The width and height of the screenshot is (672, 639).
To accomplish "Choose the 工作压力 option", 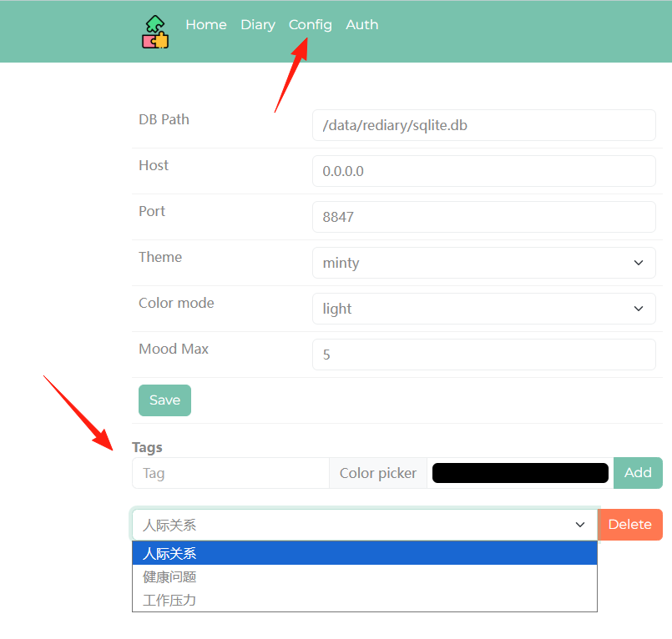I will point(365,600).
